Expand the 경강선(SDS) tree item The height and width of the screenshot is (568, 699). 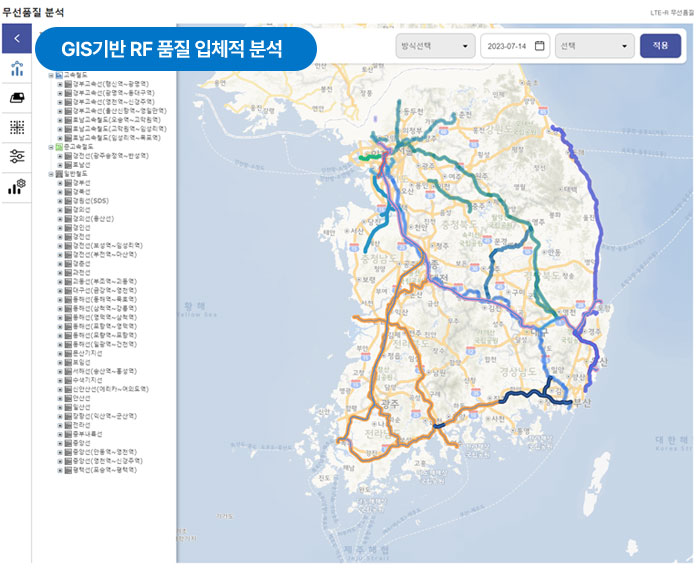[59, 199]
